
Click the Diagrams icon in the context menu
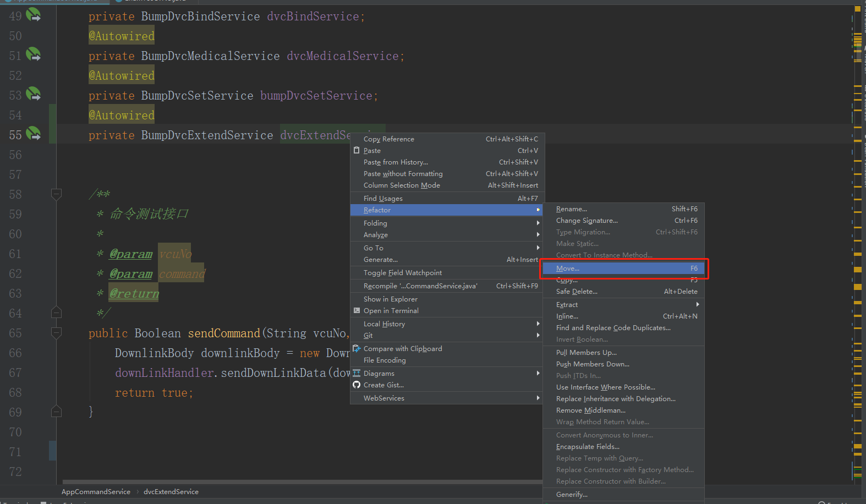(357, 373)
